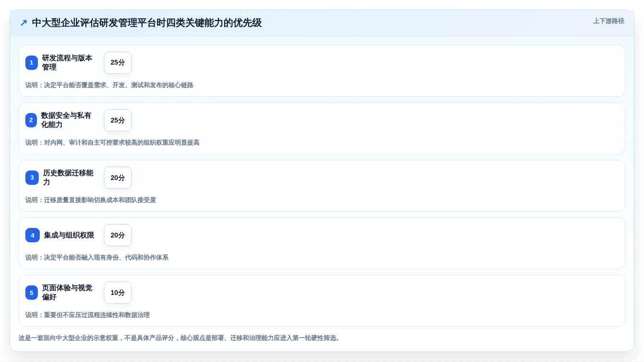Select the 页面体验与视觉偏好 heading
Image resolution: width=644 pixels, height=362 pixels.
coord(68,293)
